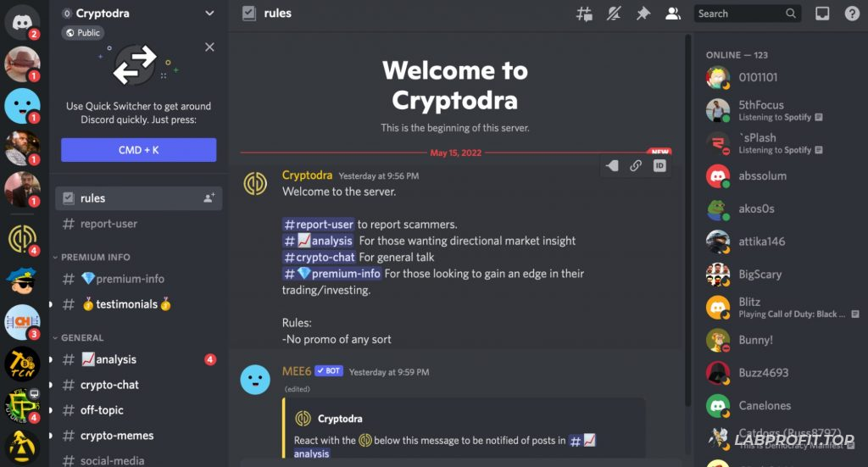Toggle the member list icon
Screen dimensions: 868x467
tap(672, 14)
